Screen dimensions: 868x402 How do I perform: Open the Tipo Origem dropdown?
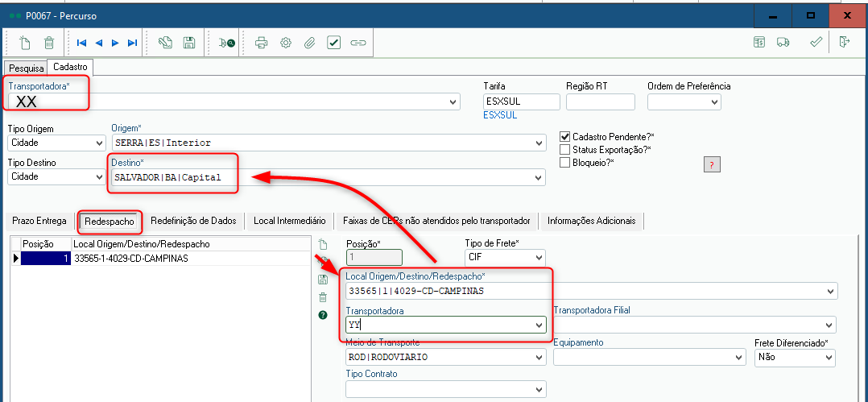100,143
